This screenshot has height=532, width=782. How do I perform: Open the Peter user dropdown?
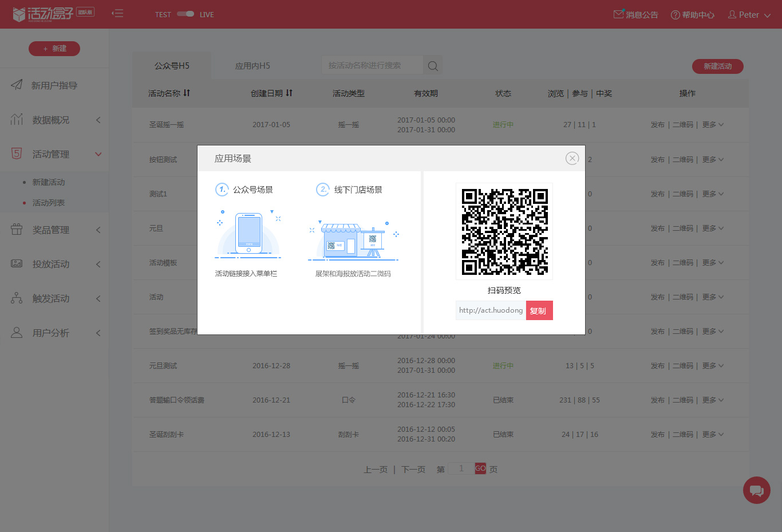pyautogui.click(x=749, y=14)
